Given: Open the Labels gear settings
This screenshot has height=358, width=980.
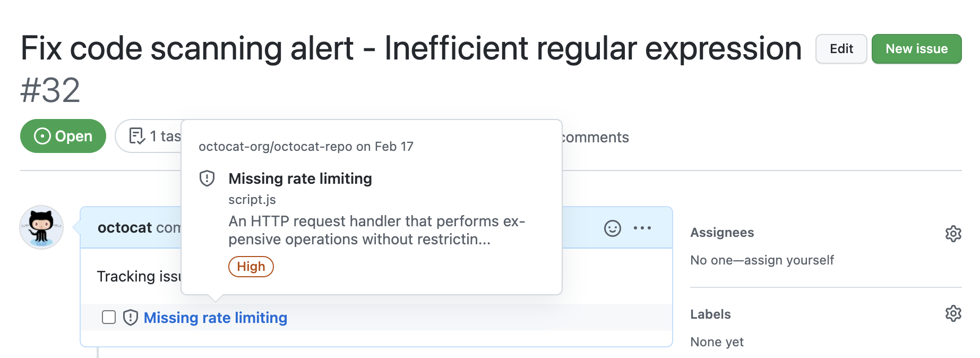Looking at the screenshot, I should tap(953, 313).
